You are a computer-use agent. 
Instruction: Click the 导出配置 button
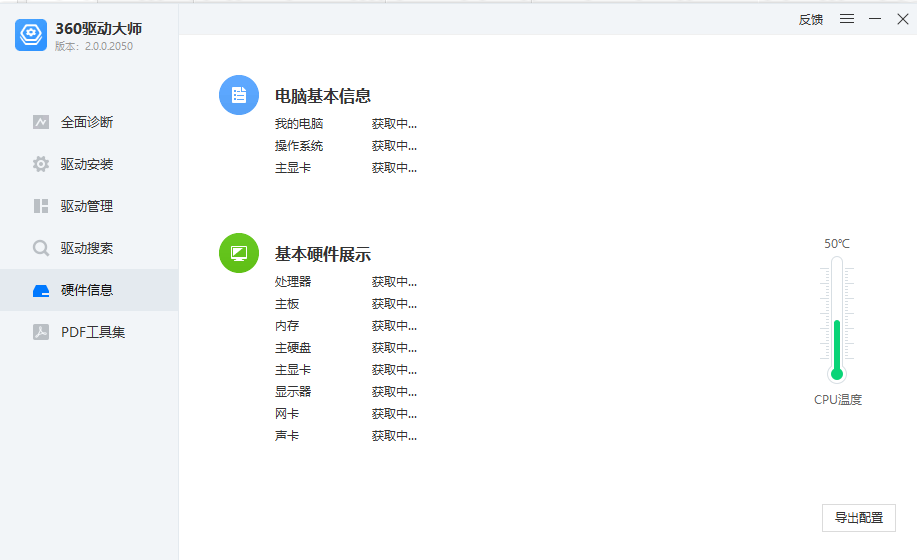(x=859, y=518)
